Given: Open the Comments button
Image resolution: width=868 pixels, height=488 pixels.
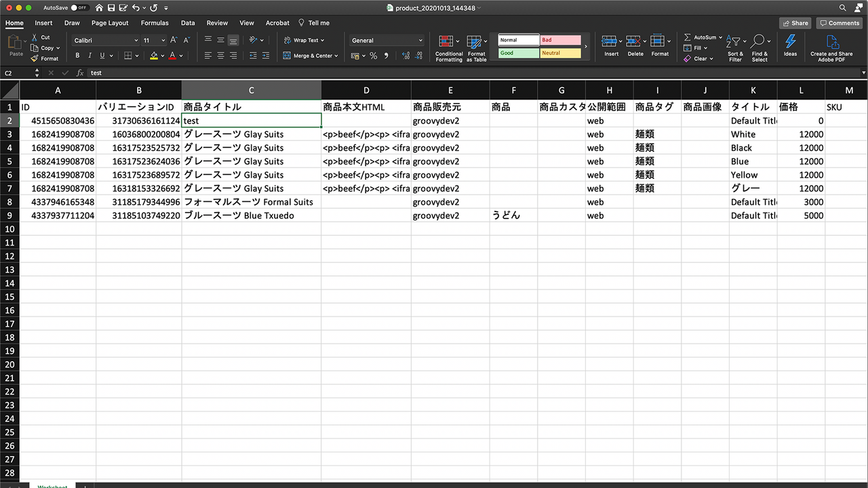Looking at the screenshot, I should 840,23.
